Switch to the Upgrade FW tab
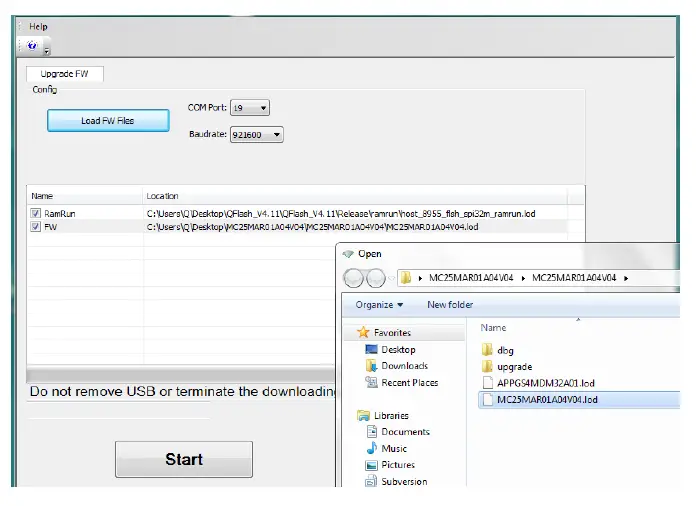 (64, 74)
